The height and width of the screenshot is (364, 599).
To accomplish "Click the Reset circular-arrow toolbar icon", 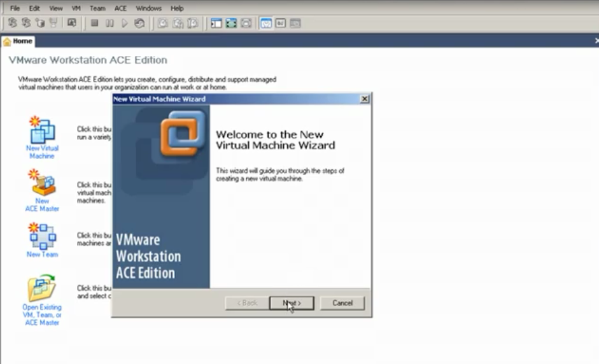I will 139,24.
